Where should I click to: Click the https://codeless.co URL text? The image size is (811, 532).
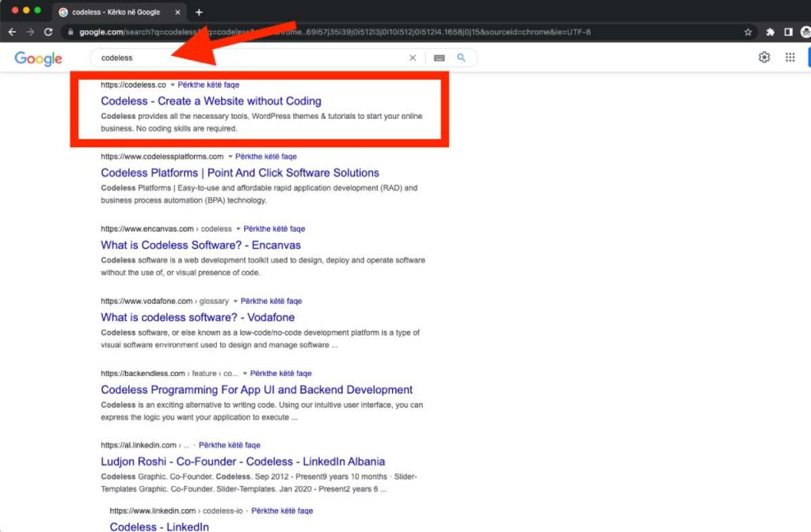point(133,85)
